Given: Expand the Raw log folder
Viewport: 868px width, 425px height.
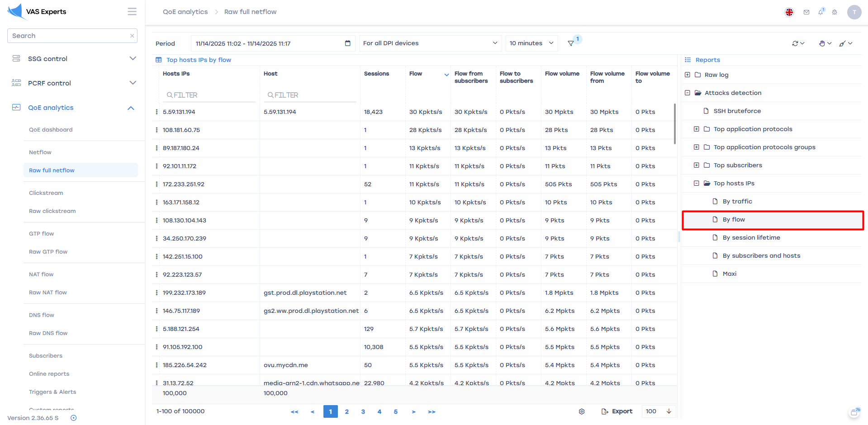Looking at the screenshot, I should coord(688,75).
